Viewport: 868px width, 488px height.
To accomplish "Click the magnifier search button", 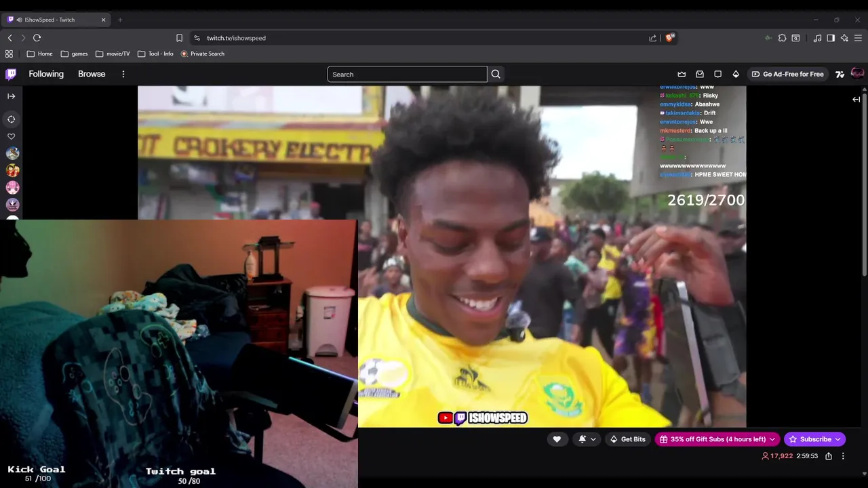I will point(496,75).
